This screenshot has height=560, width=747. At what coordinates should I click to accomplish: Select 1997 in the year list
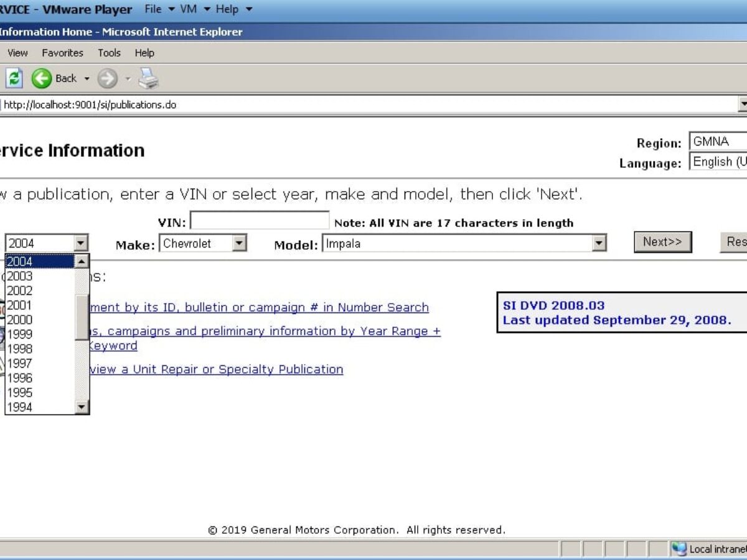tap(40, 363)
